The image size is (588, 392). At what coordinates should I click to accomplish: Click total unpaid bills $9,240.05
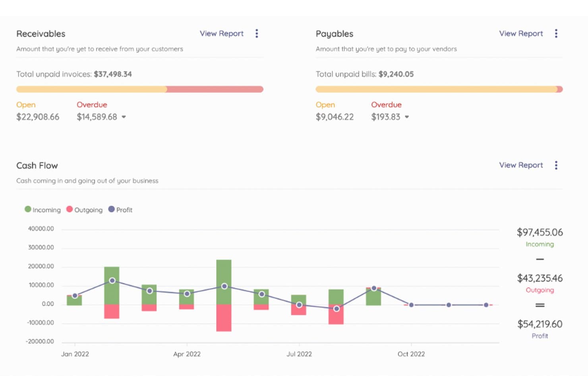click(x=396, y=74)
